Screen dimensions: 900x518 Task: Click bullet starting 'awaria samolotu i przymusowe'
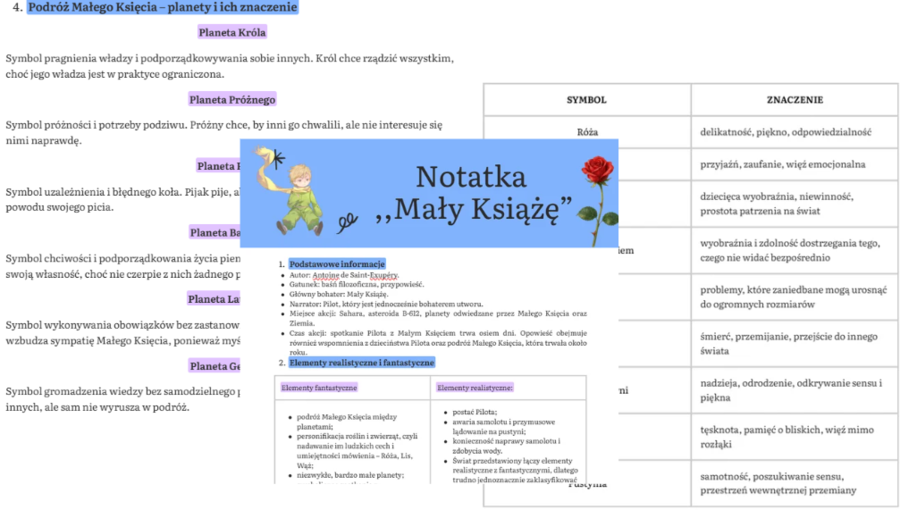pyautogui.click(x=503, y=427)
